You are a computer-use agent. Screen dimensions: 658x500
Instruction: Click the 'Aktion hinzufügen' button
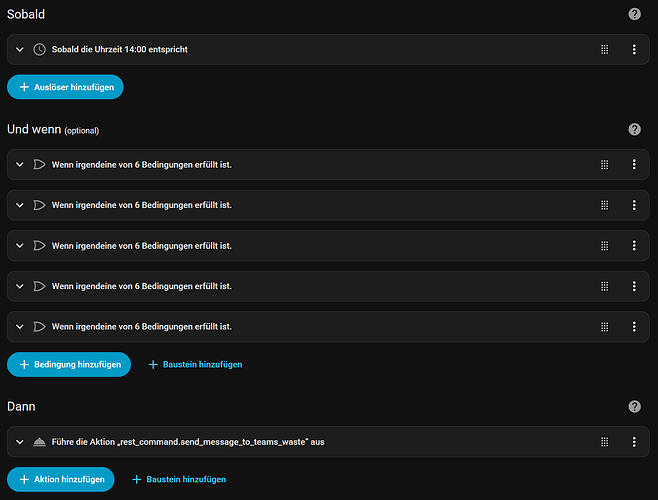click(x=61, y=479)
